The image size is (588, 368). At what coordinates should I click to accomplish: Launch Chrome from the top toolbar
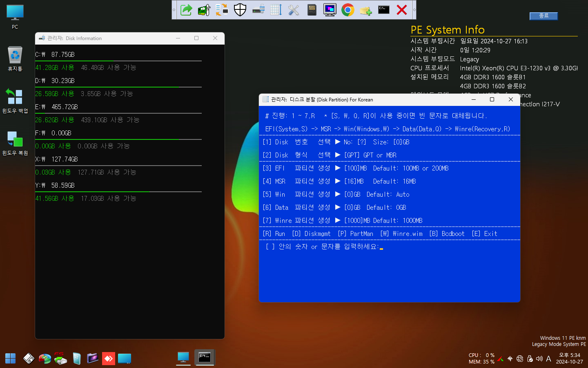348,10
